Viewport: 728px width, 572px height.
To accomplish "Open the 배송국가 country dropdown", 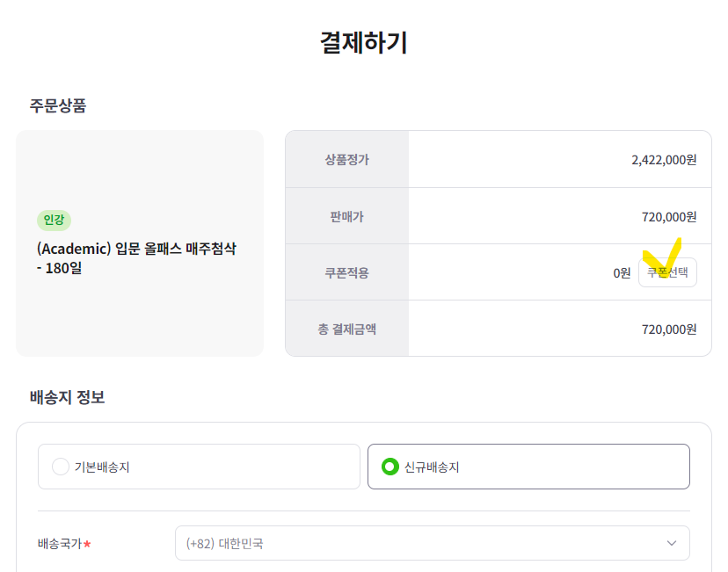I will pos(432,543).
